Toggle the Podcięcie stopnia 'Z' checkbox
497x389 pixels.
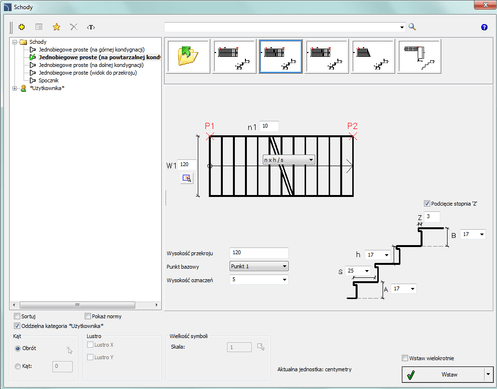(x=427, y=203)
